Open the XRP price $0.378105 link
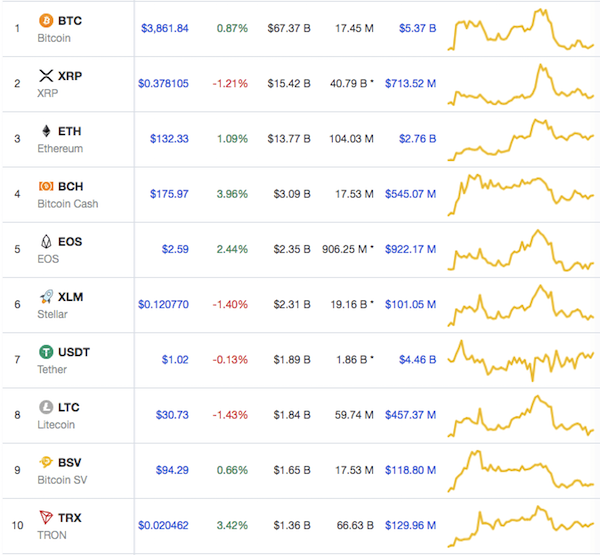600x555 pixels. [163, 83]
